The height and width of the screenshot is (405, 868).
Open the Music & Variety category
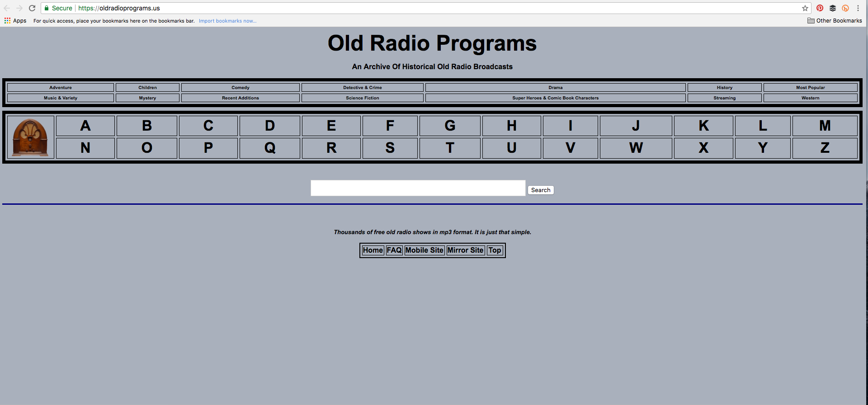(61, 98)
